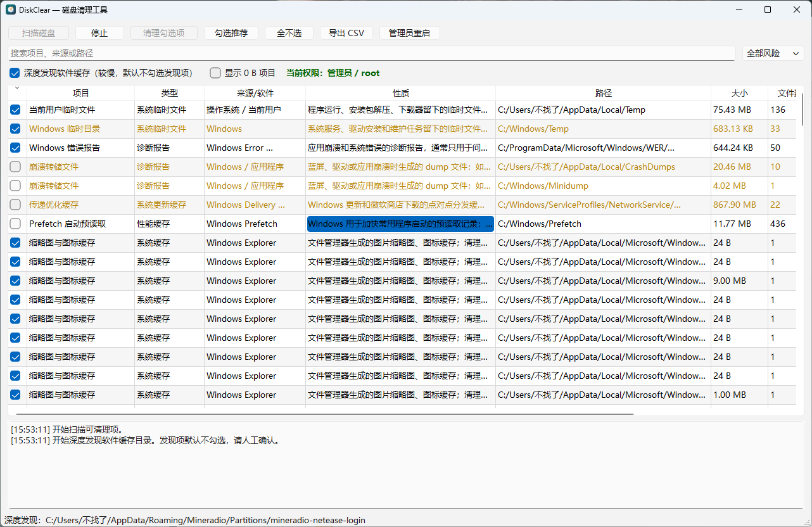
Task: Click the 导出 CSV button
Action: click(346, 33)
